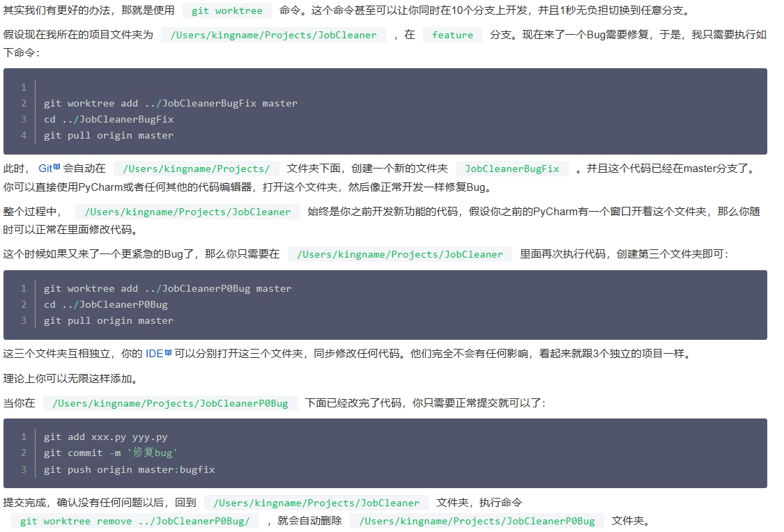Open the IDE keyword link
This screenshot has height=532, width=784.
pyautogui.click(x=154, y=354)
